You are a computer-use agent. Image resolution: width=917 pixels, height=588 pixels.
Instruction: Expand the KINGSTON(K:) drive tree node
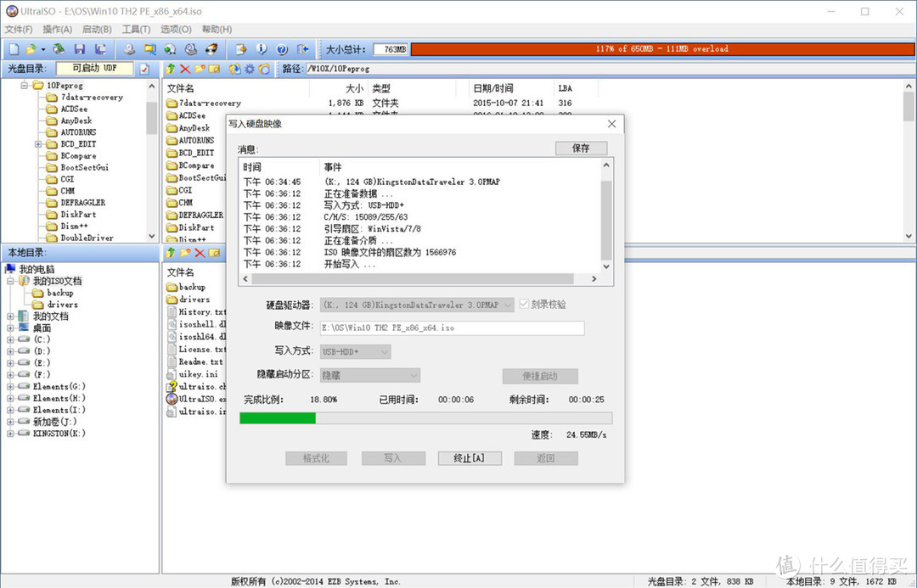(x=11, y=434)
